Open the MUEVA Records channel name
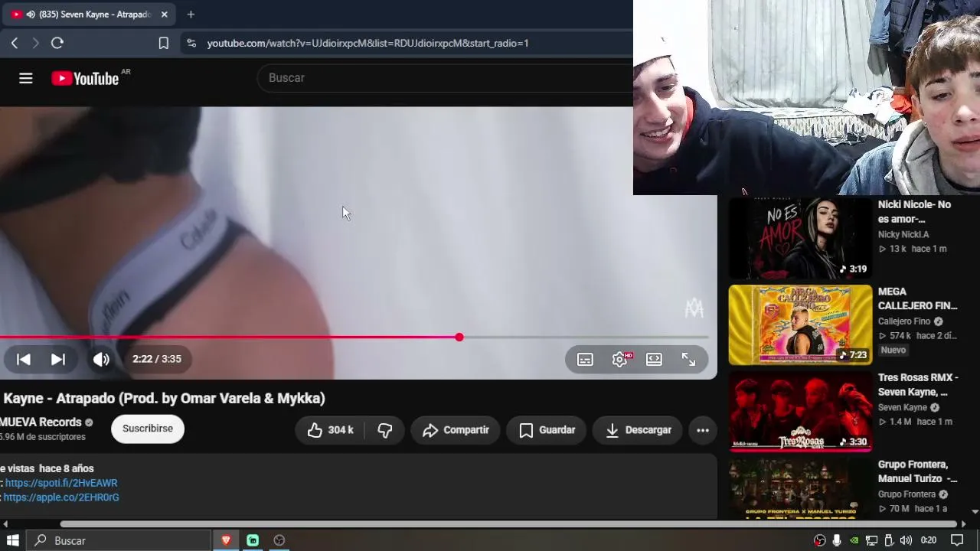The height and width of the screenshot is (551, 980). [x=41, y=422]
